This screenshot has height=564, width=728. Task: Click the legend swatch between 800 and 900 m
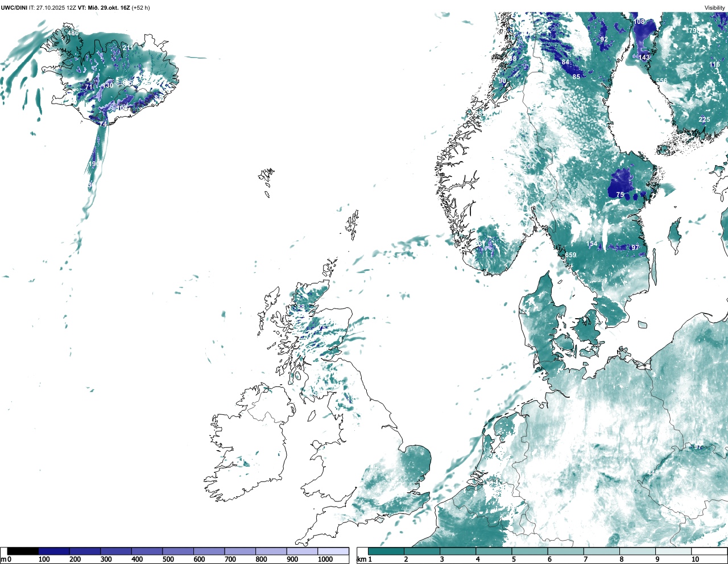coord(271,551)
